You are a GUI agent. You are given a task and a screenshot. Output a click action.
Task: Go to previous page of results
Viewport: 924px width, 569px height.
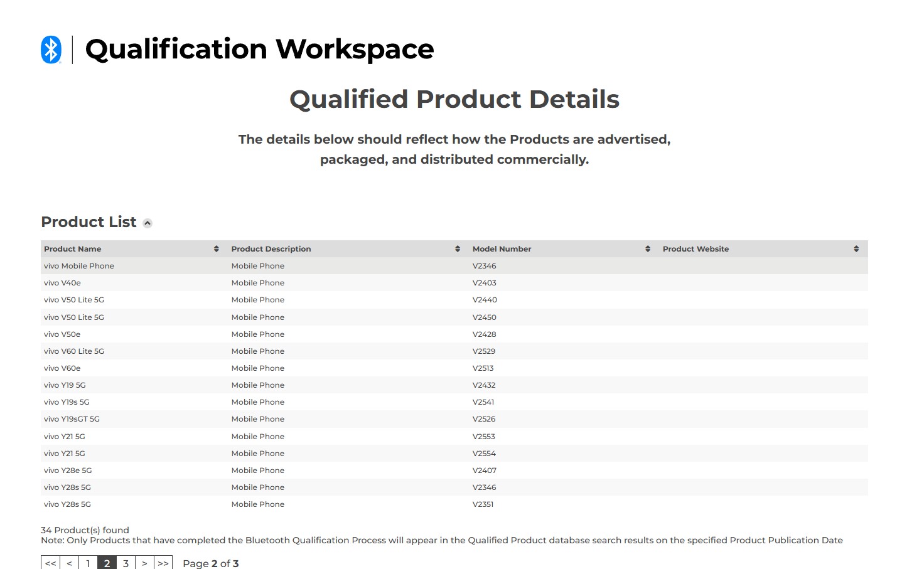tap(69, 563)
